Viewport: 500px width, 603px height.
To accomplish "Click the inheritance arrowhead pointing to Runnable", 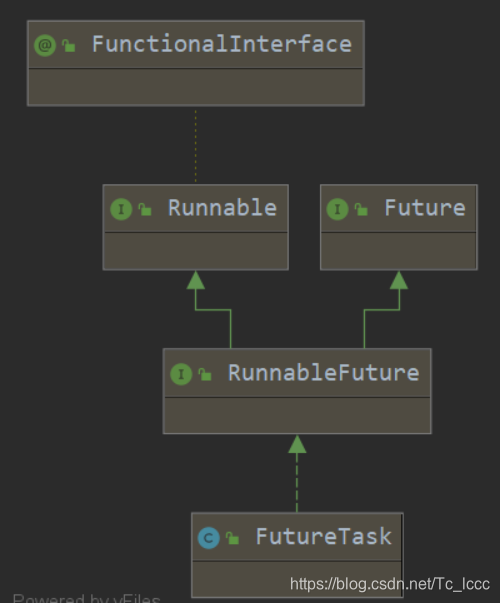I will [x=195, y=280].
